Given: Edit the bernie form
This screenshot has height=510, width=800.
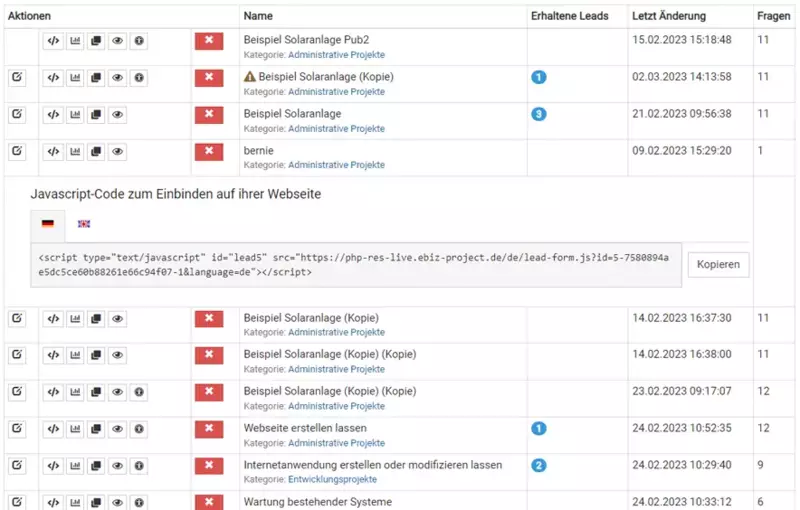Looking at the screenshot, I should click(x=17, y=151).
